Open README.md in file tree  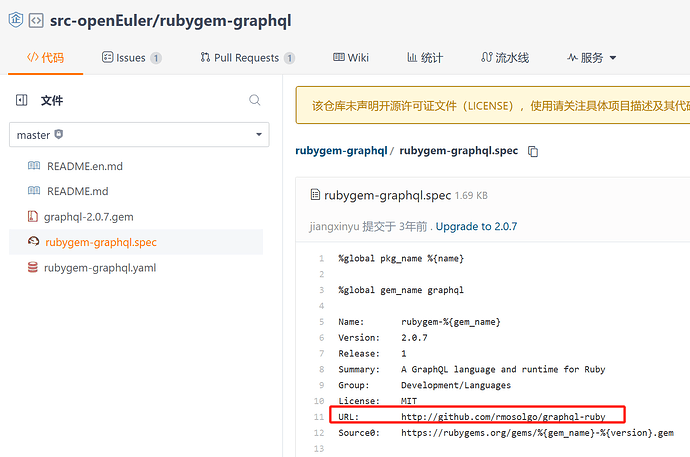[77, 191]
